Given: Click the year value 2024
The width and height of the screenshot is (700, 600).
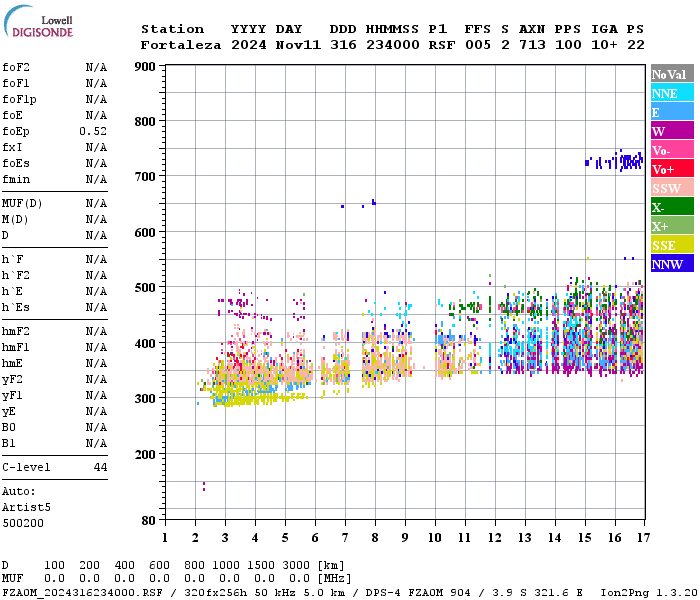Looking at the screenshot, I should pos(249,45).
